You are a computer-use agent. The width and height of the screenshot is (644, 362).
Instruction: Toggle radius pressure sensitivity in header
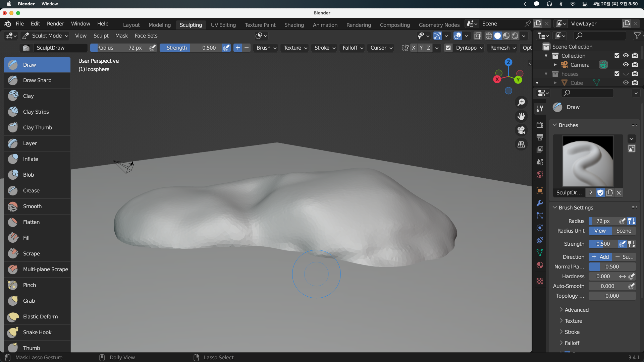click(x=153, y=48)
